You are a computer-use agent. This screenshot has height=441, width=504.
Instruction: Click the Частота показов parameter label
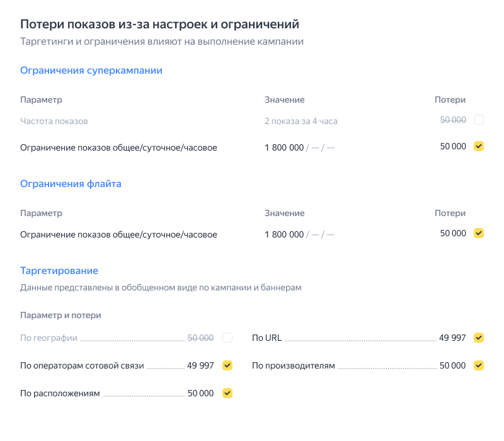coord(54,121)
